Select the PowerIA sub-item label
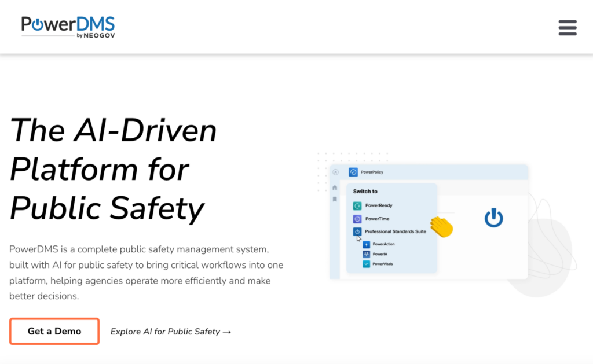The image size is (593, 364). coord(380,254)
